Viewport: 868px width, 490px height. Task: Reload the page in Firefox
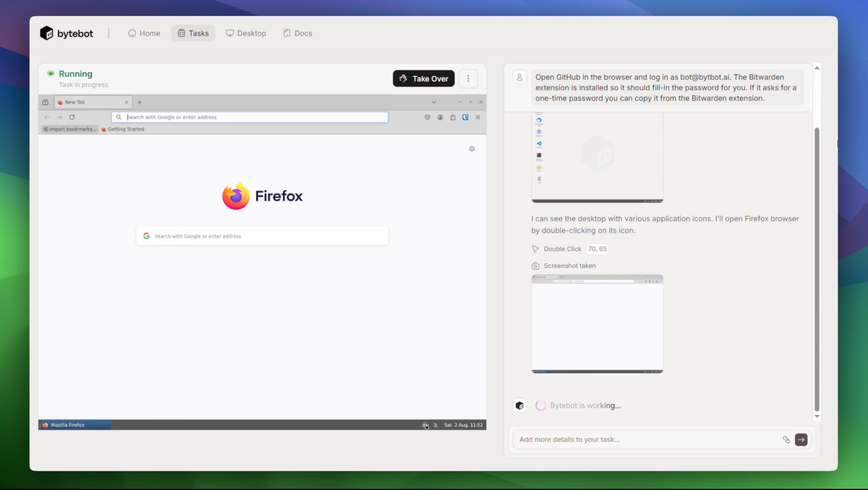(x=72, y=117)
